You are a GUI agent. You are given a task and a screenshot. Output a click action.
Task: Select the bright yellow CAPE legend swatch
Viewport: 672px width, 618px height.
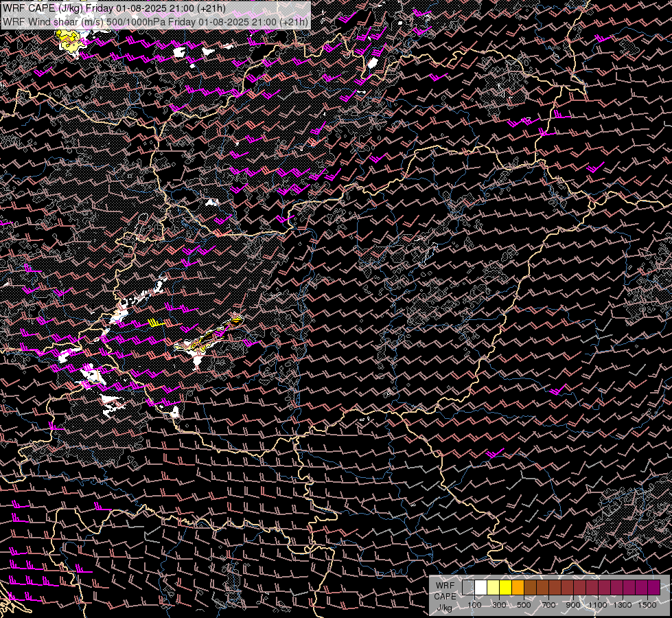click(505, 588)
